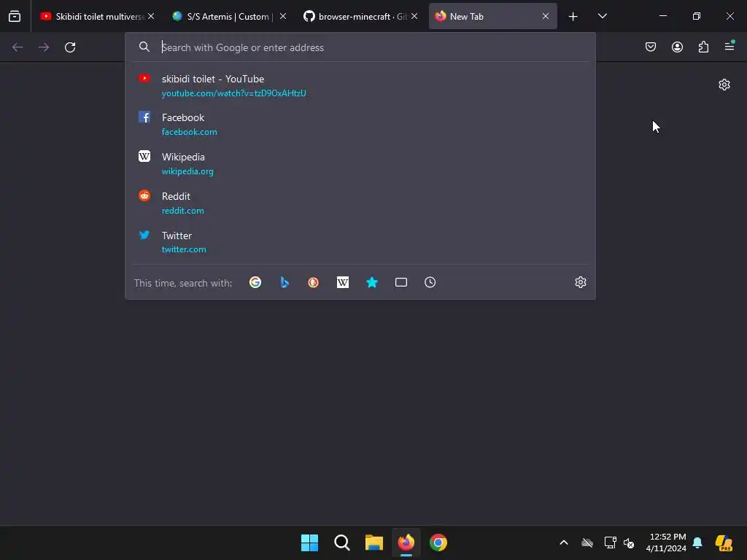Click the reddit.com URL text
Image resolution: width=747 pixels, height=560 pixels.
coord(182,211)
